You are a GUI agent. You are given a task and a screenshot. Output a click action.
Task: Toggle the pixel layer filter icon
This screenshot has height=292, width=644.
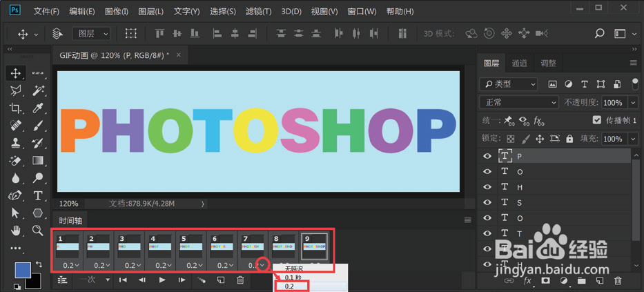click(x=552, y=84)
